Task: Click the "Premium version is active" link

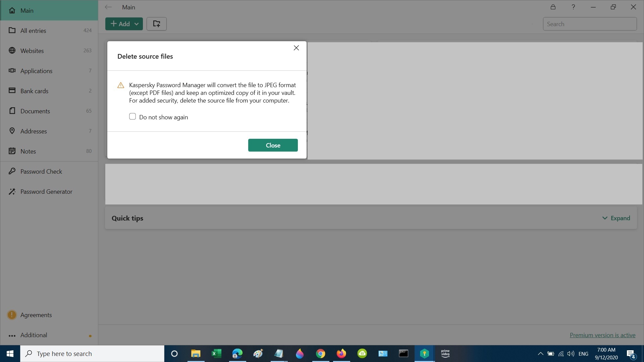Action: [602, 335]
